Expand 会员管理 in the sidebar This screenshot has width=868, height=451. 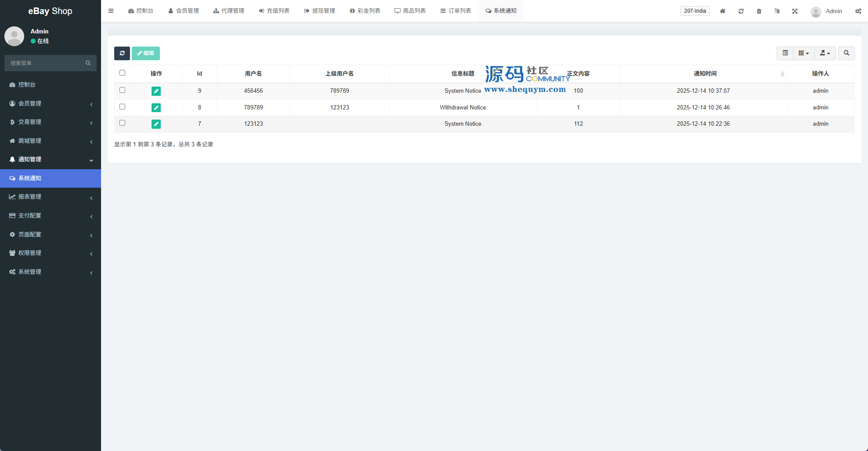51,103
